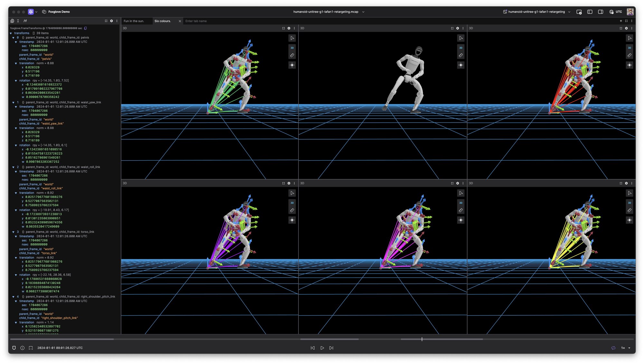Open the /tf panel three-dot menu
The width and height of the screenshot is (644, 364).
point(117,21)
